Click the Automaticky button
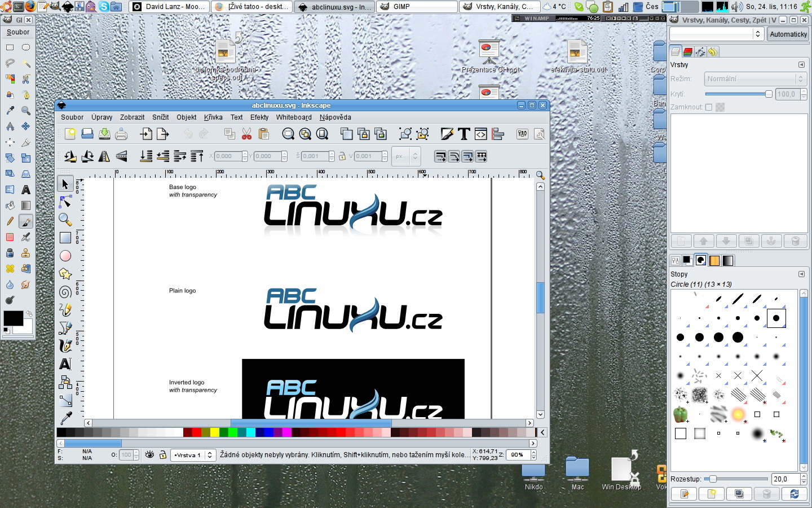 (788, 34)
